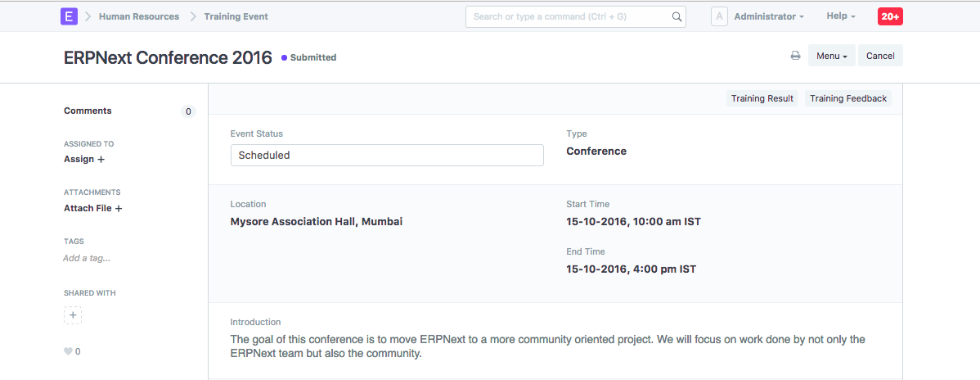Click Attach File + in the sidebar
Image resolution: width=980 pixels, height=380 pixels.
pyautogui.click(x=92, y=208)
